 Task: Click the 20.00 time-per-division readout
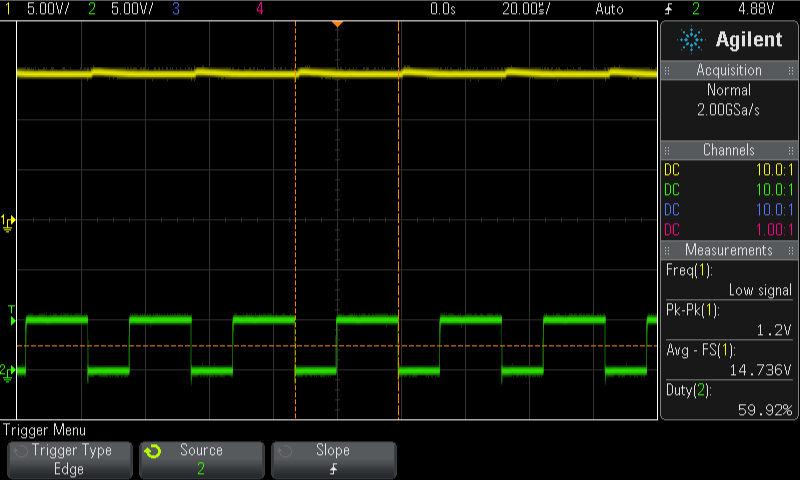pos(526,9)
